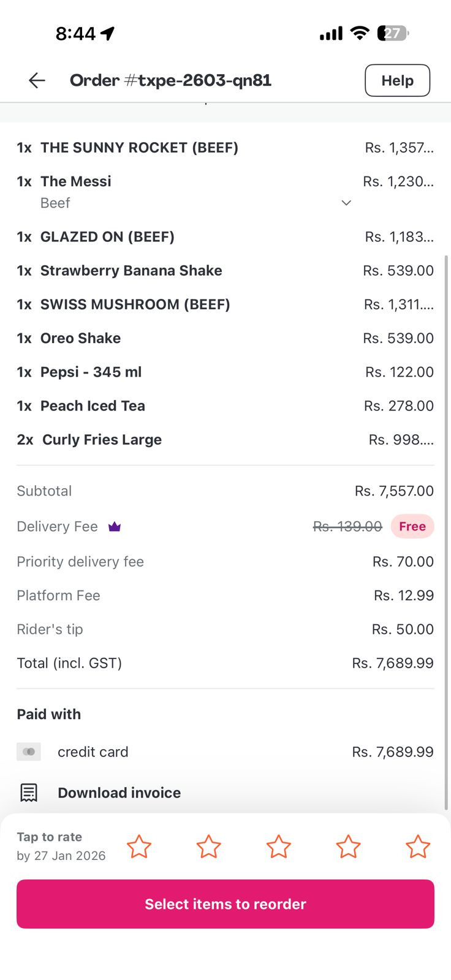
Task: Tap the battery indicator in status bar
Action: click(x=393, y=33)
